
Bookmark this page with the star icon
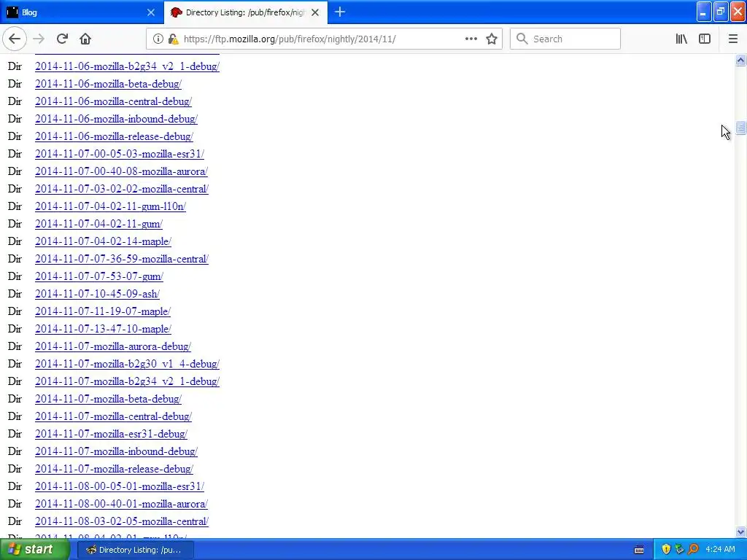coord(492,39)
